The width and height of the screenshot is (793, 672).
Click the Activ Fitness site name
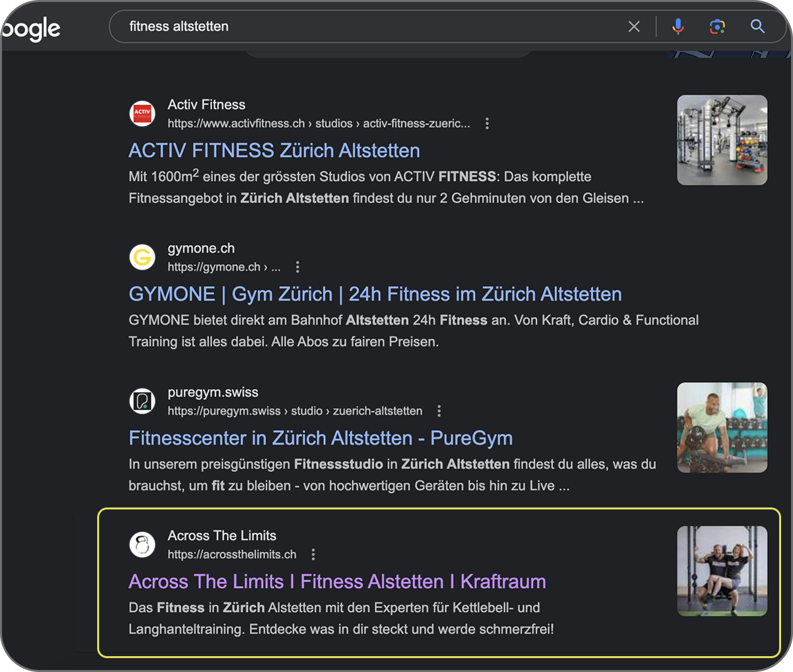pos(206,104)
